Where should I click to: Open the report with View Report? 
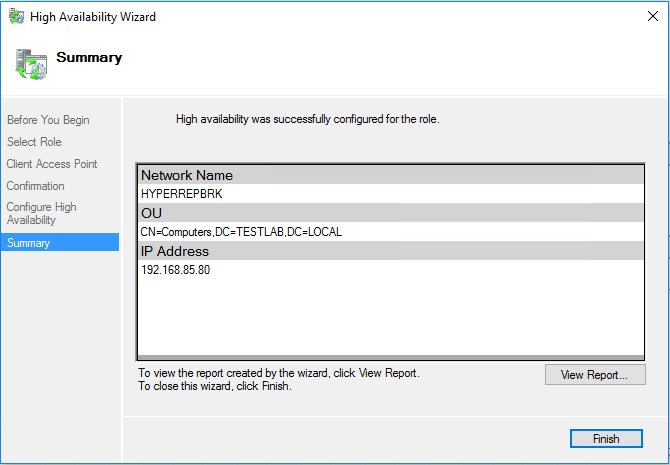tap(595, 375)
